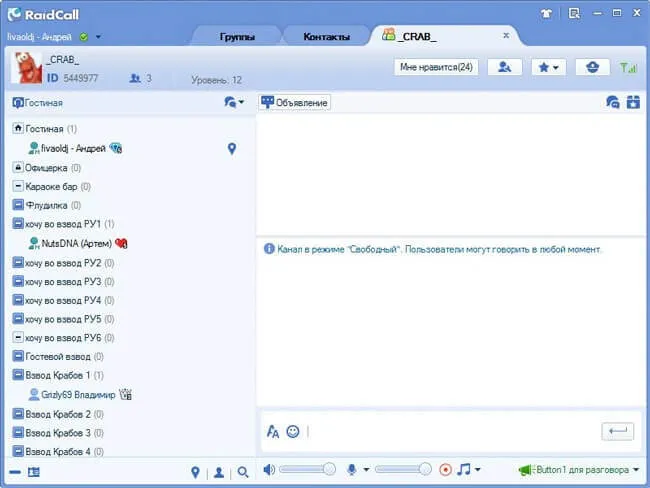Open the Взвод Крабов 2 channel
This screenshot has width=650, height=488.
coord(58,414)
